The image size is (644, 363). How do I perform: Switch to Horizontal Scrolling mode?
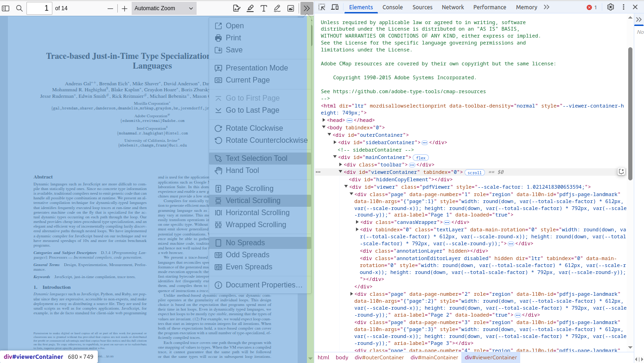[260, 212]
